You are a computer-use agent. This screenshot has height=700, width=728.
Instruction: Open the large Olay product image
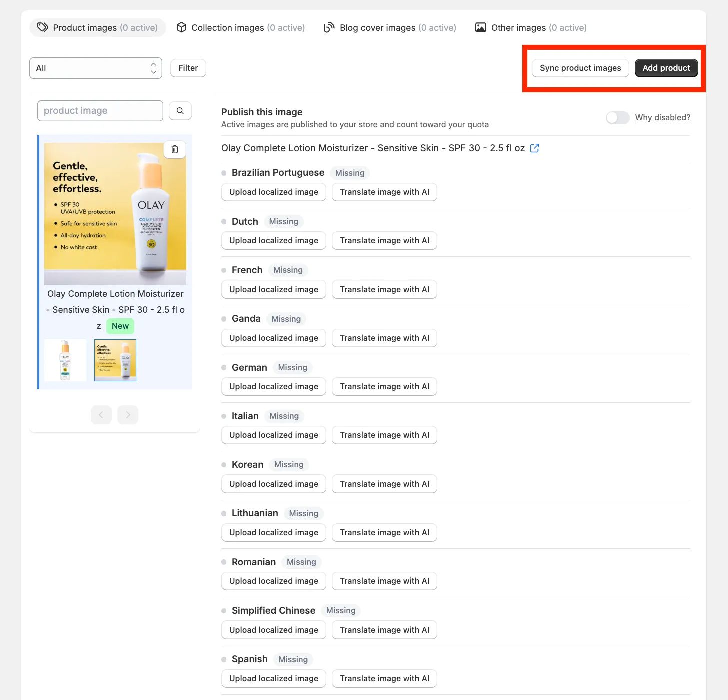click(115, 214)
